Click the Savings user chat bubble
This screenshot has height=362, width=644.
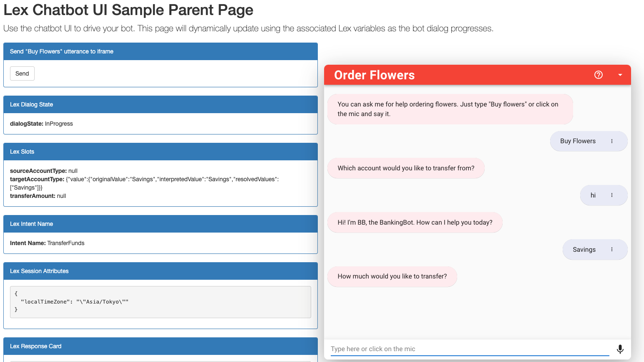pyautogui.click(x=584, y=249)
